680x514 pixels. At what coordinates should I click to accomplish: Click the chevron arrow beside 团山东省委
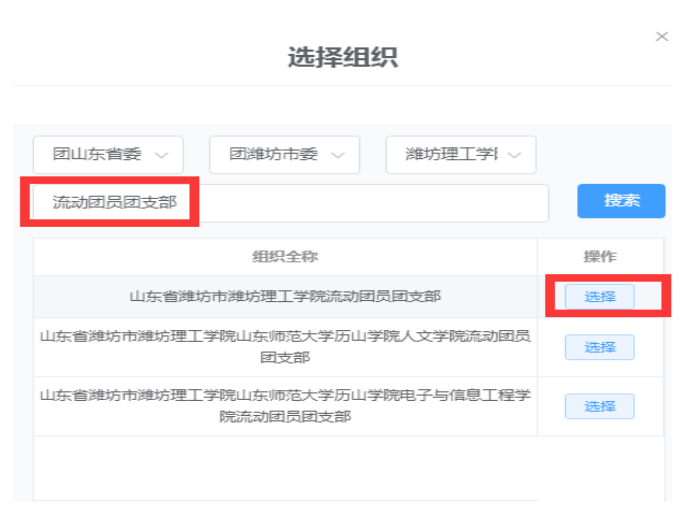point(163,155)
